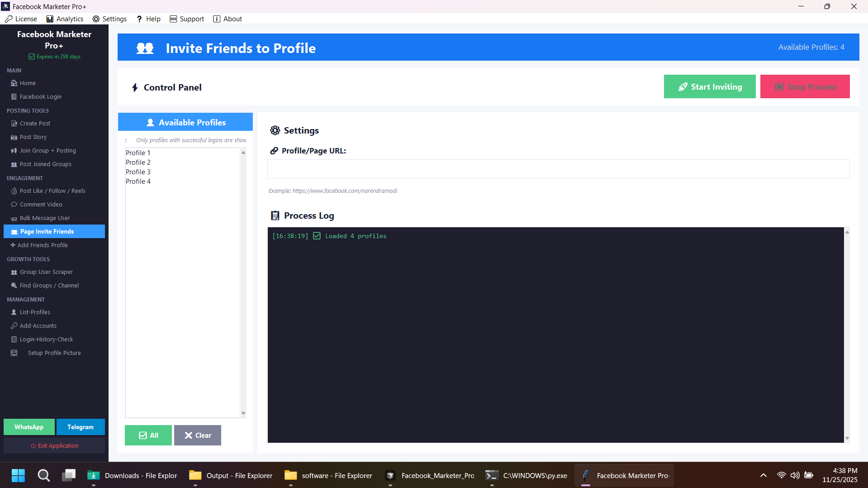Open Setup Profile Picture

(x=54, y=353)
